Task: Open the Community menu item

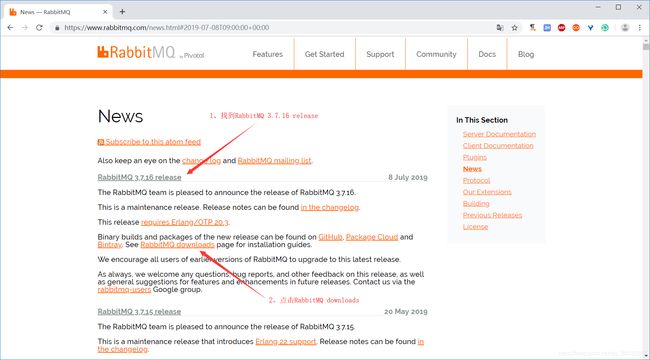Action: pyautogui.click(x=436, y=54)
